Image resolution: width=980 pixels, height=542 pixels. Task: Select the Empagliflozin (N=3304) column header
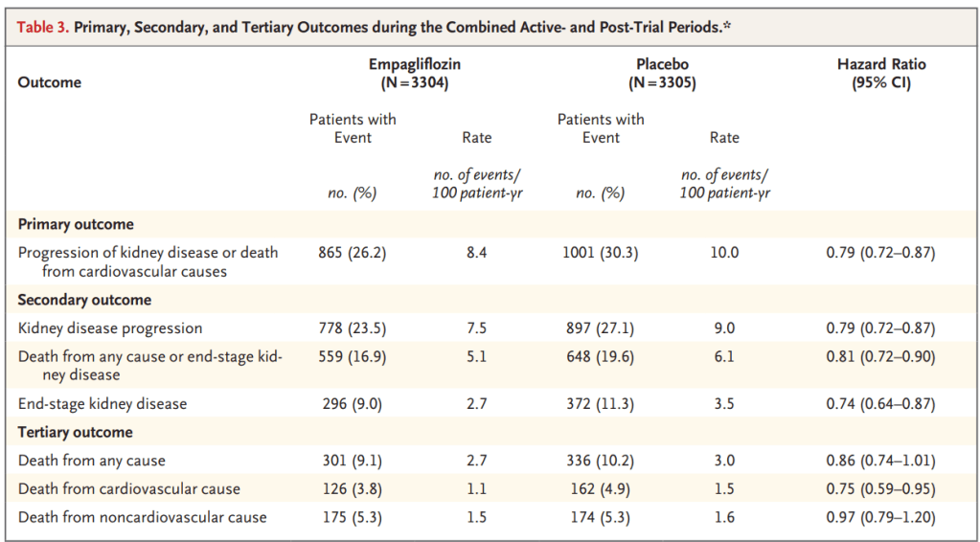pyautogui.click(x=408, y=74)
